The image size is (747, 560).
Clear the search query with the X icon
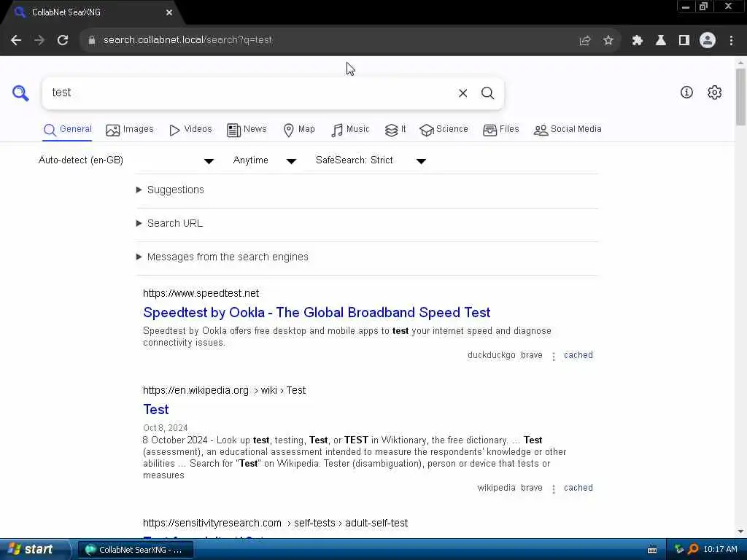click(x=462, y=93)
